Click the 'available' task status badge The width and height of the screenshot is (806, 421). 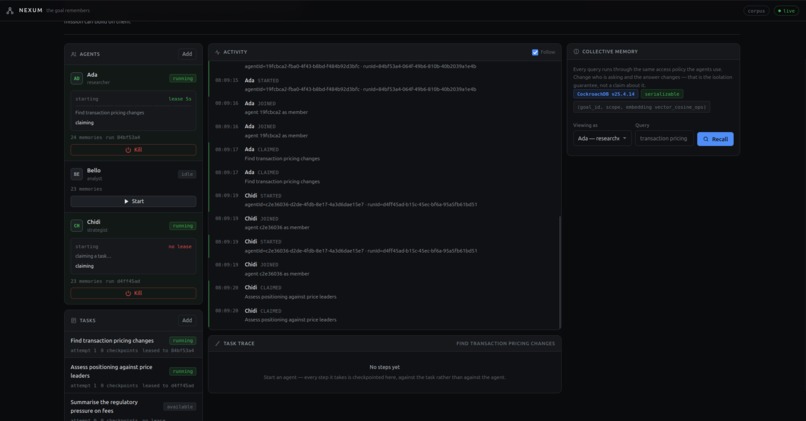point(180,407)
